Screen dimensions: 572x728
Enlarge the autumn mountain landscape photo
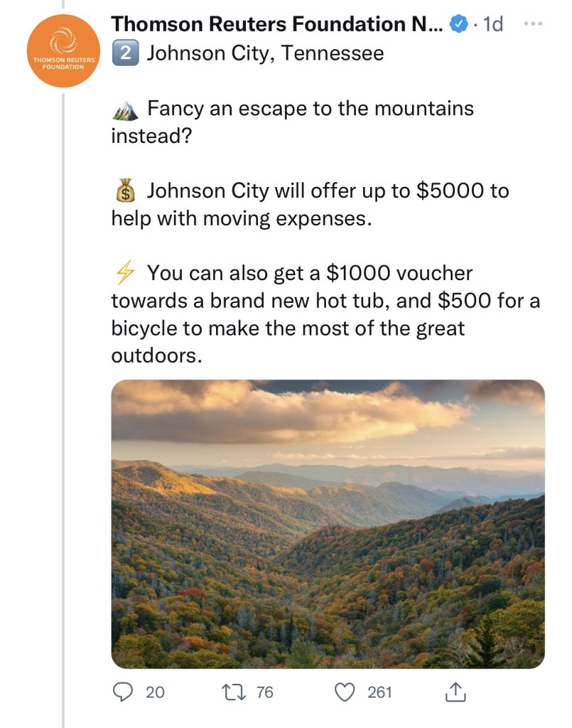[328, 524]
